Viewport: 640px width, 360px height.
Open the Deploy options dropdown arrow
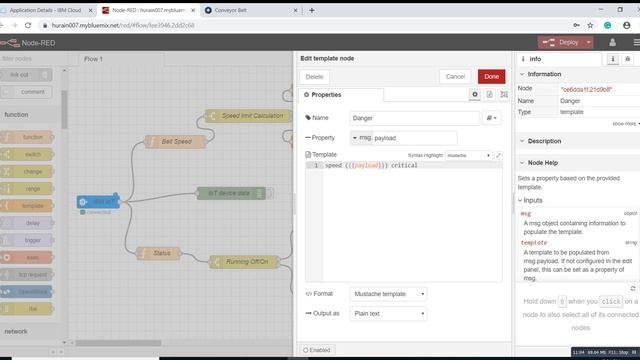click(589, 42)
